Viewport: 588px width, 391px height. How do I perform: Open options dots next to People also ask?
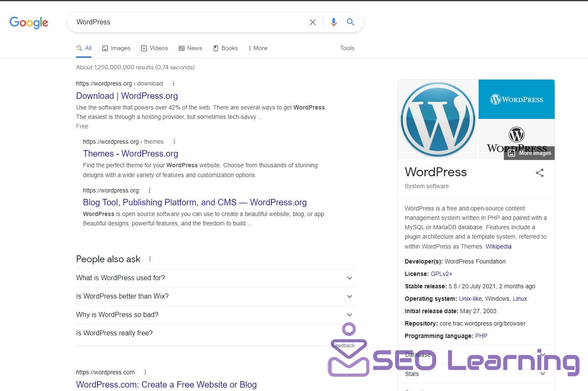tap(150, 259)
